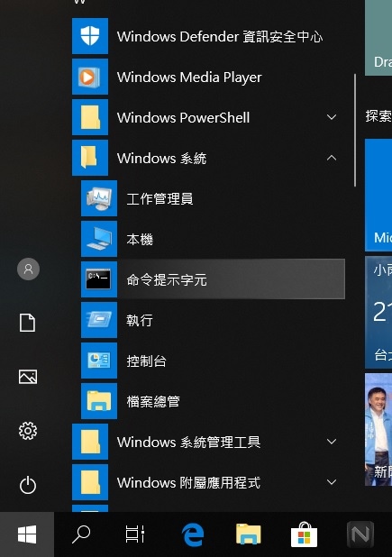Click the Windows 附屬應用程式 folder label

click(188, 483)
